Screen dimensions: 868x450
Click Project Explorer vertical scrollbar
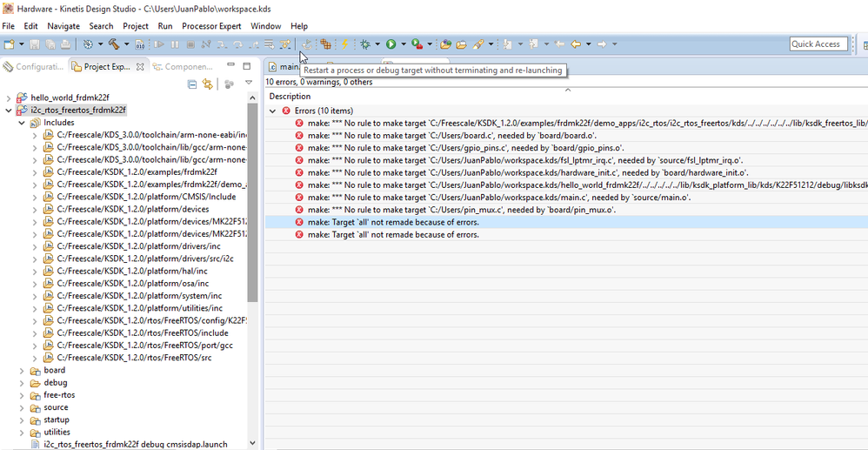point(252,202)
